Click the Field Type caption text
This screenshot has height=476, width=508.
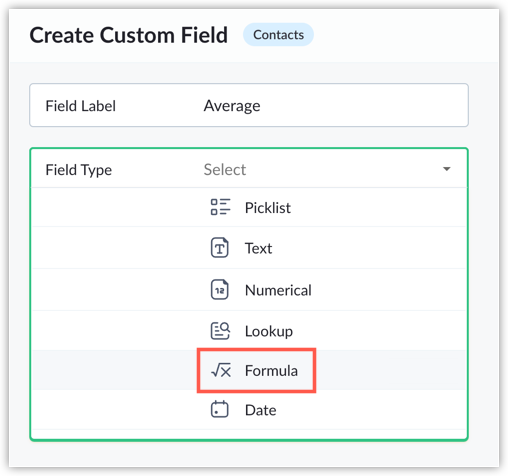79,170
